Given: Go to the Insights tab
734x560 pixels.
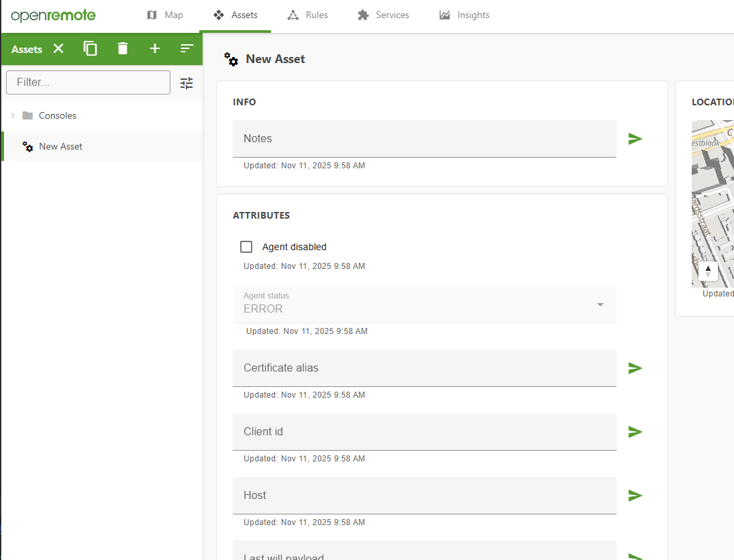Looking at the screenshot, I should tap(464, 15).
